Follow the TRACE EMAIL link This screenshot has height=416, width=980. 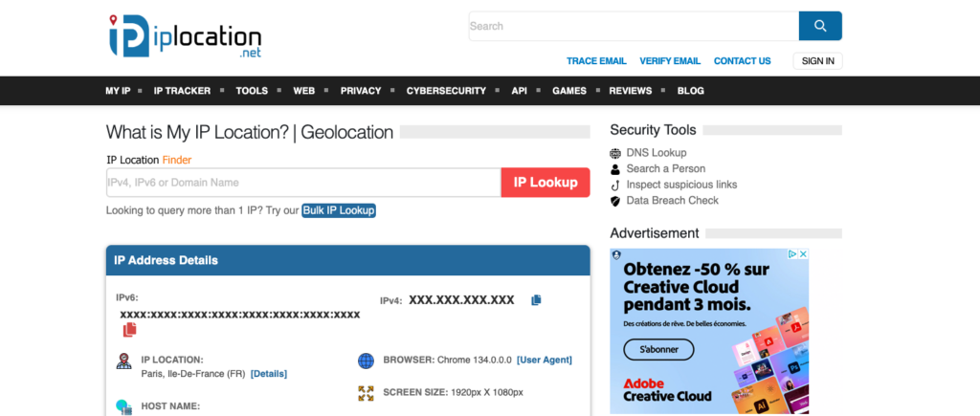coord(596,61)
